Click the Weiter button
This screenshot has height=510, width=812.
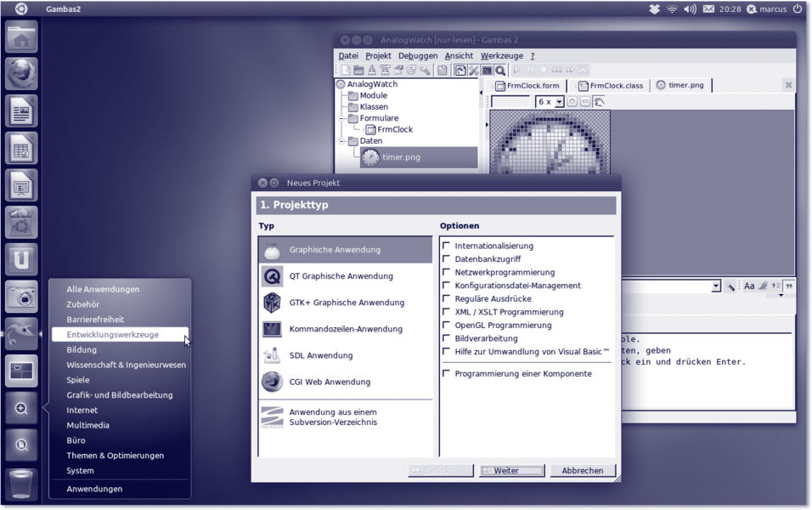tap(511, 471)
